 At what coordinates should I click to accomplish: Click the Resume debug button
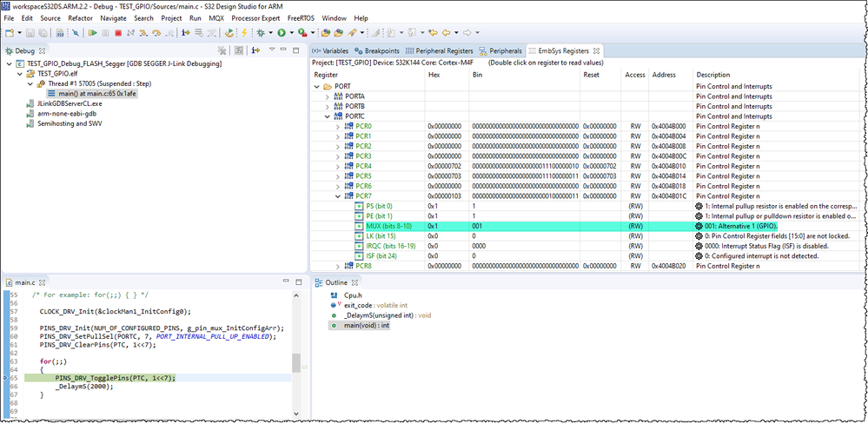[x=92, y=33]
